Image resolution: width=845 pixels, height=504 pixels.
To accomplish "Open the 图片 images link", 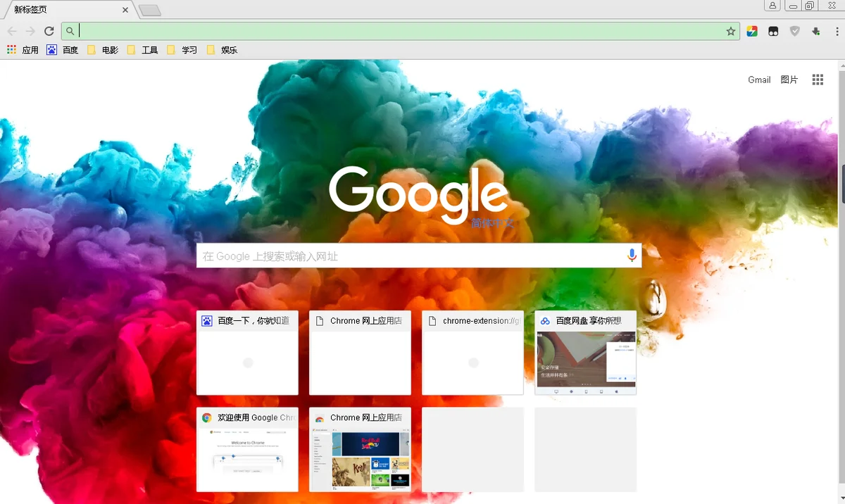I will (x=789, y=80).
